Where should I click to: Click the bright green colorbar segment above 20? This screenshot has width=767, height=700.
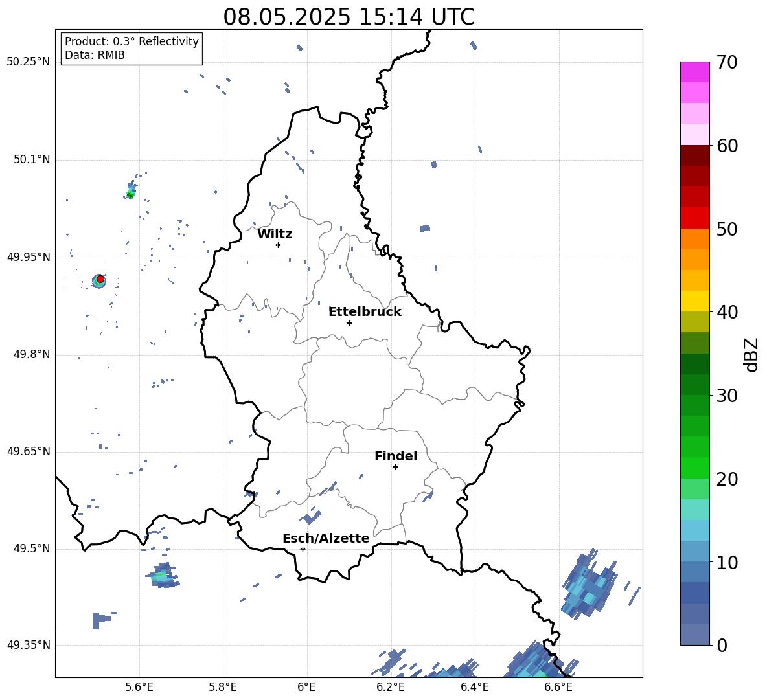click(x=694, y=468)
